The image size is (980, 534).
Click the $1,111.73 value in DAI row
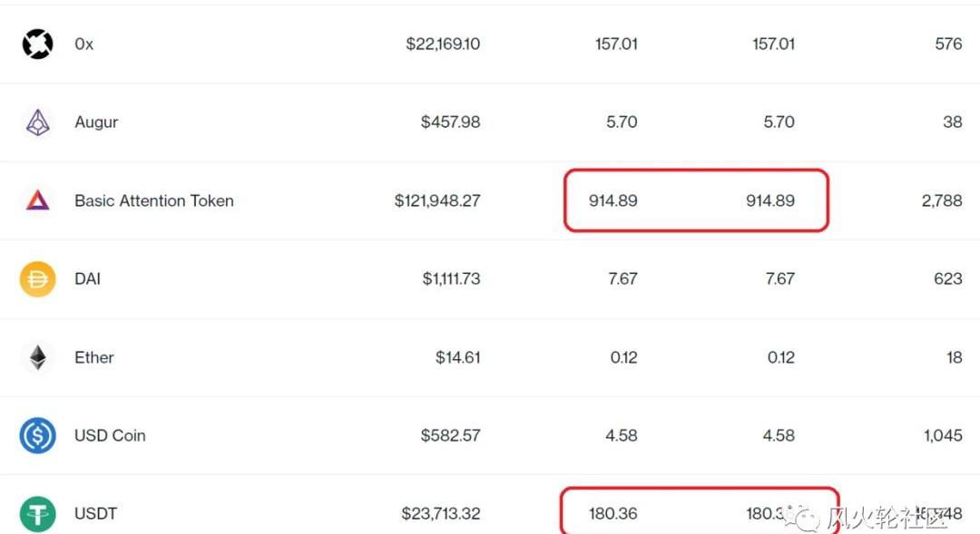451,279
